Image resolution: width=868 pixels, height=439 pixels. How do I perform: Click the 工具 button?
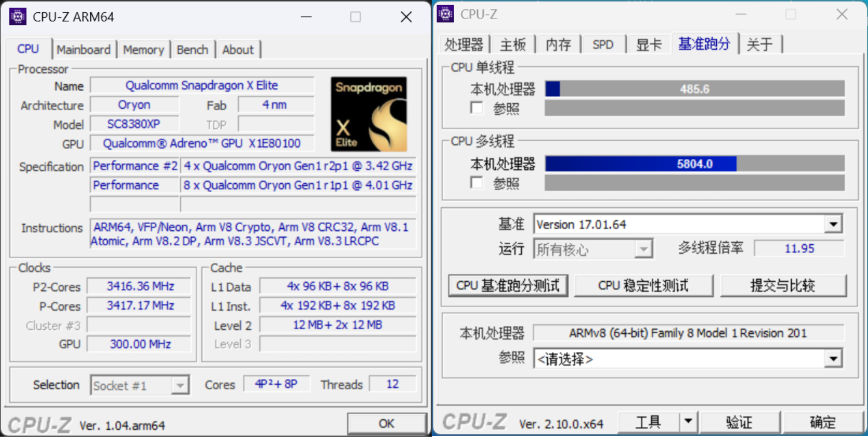(x=648, y=422)
